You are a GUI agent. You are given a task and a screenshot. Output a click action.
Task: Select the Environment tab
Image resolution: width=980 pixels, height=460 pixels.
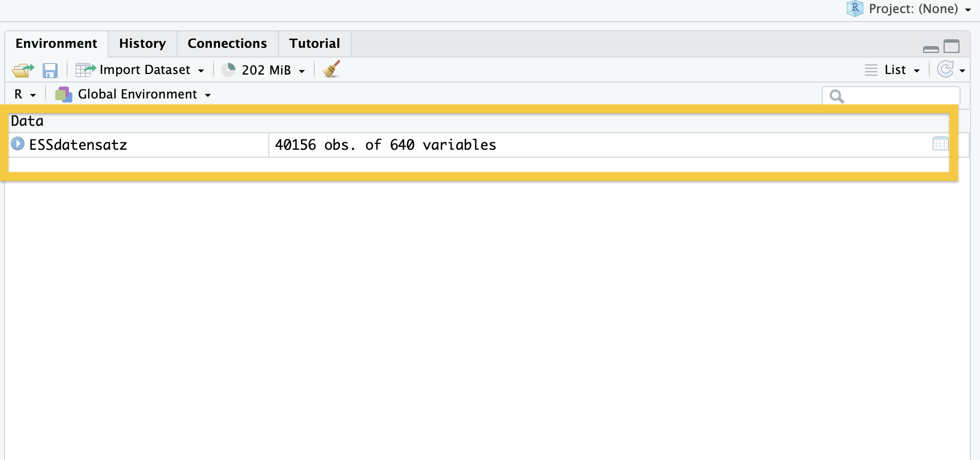click(x=56, y=44)
